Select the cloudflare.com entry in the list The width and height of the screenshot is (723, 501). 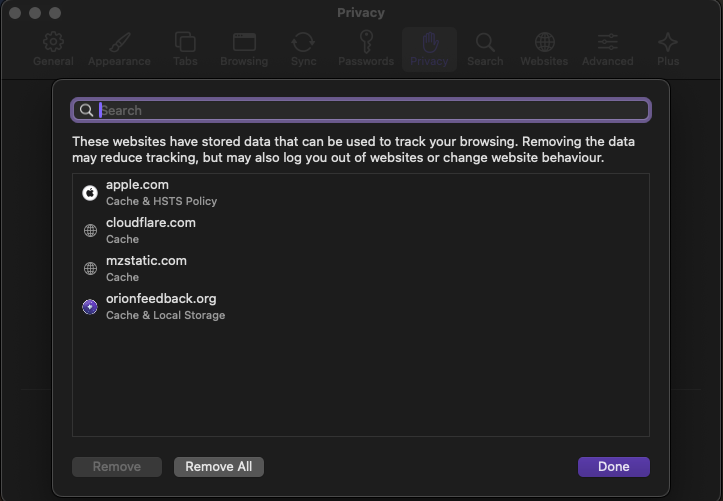click(x=150, y=230)
